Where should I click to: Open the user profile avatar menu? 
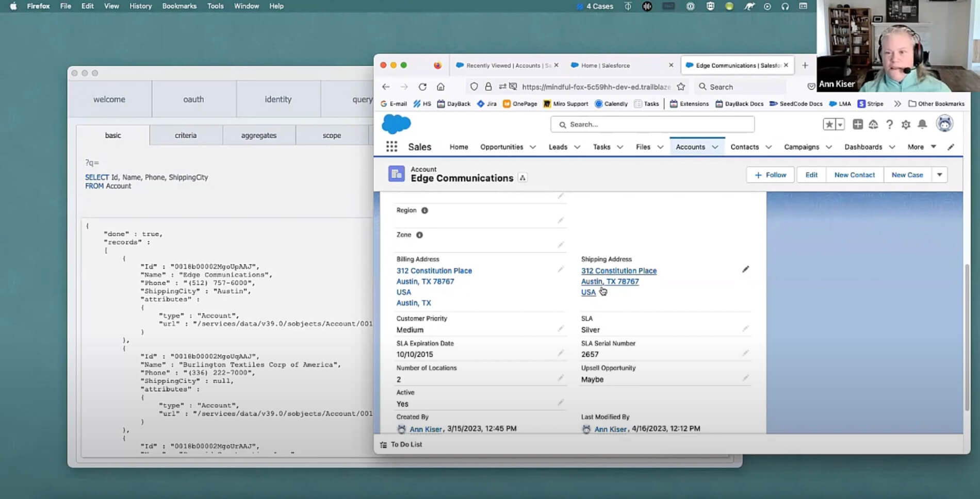[x=944, y=124]
